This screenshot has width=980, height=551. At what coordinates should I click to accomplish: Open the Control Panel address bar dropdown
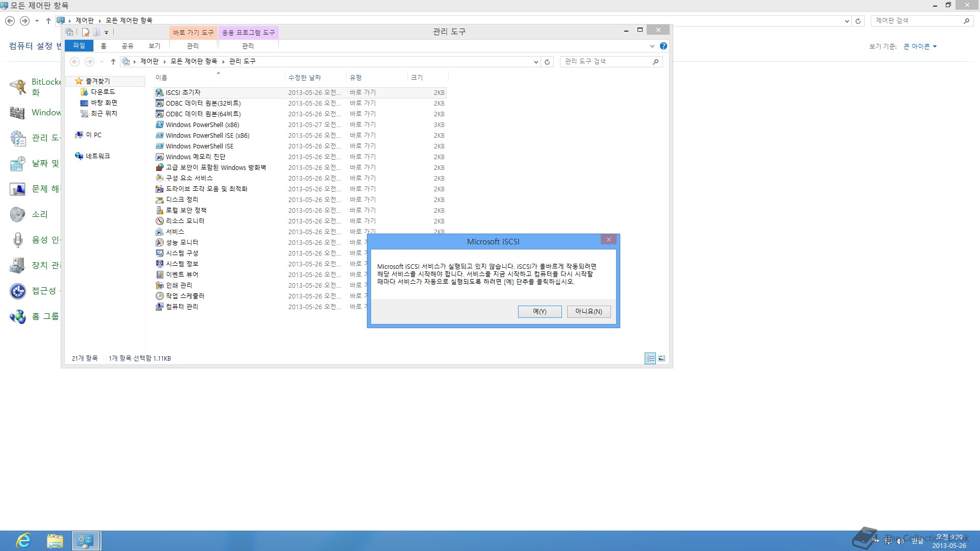pos(847,21)
